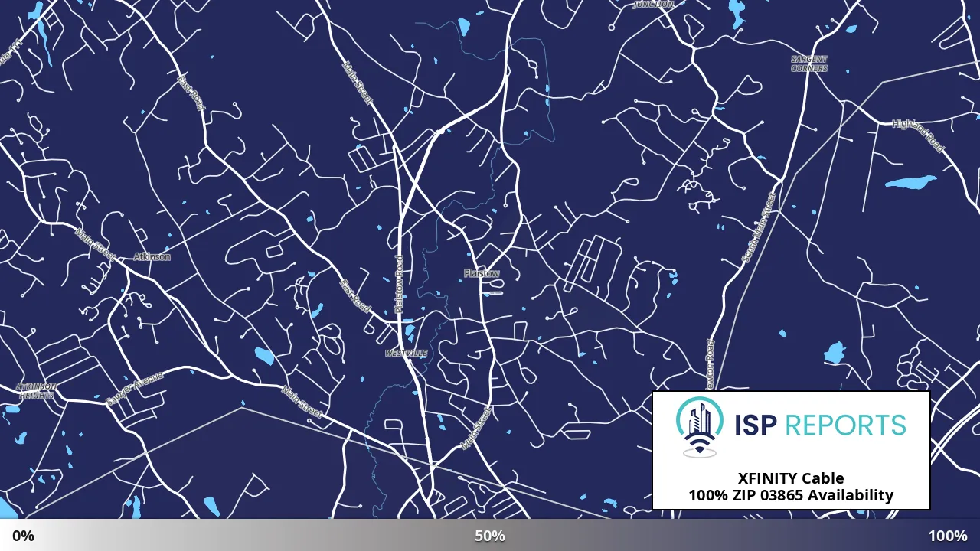Click the Plaistow town label on map

coord(482,273)
